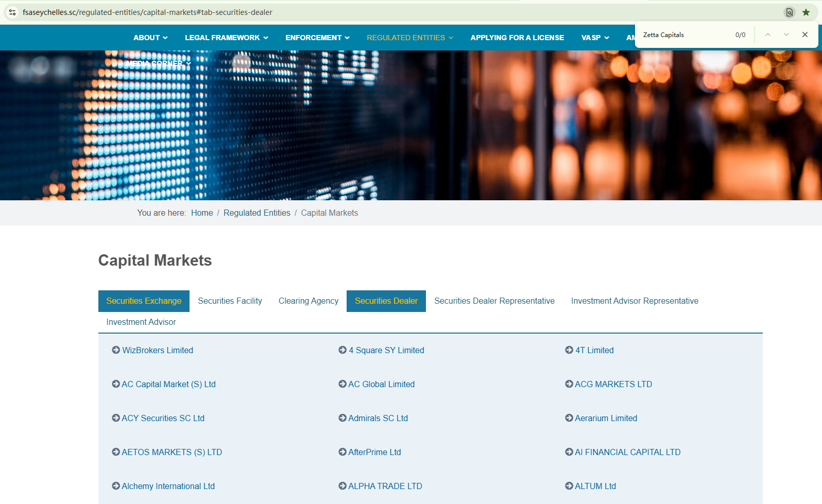Expand the VASP navigation dropdown

(595, 38)
